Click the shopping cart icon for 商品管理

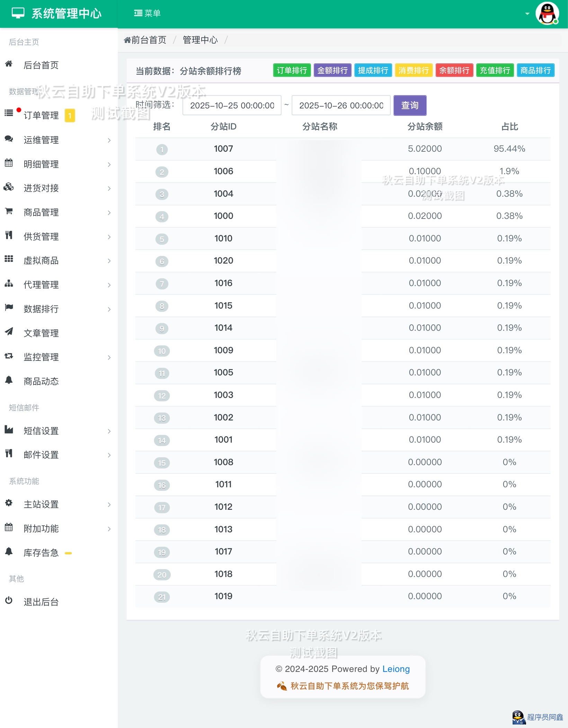pyautogui.click(x=9, y=211)
